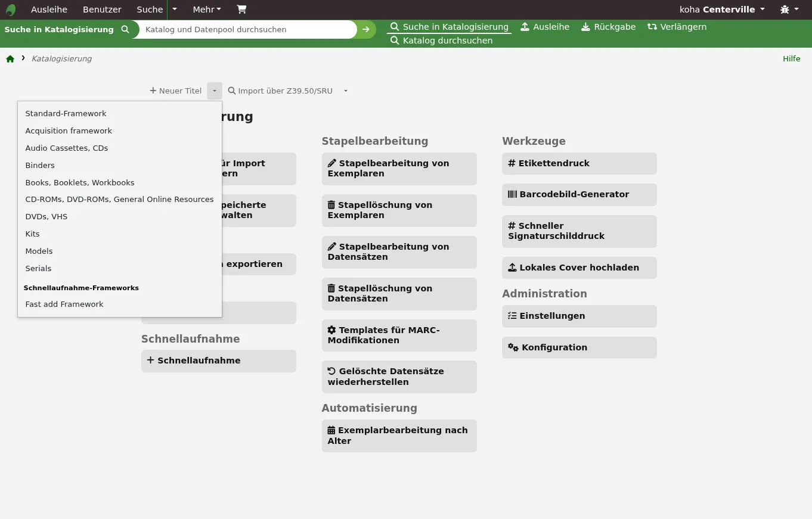Expand the Suche split dropdown arrow

pyautogui.click(x=175, y=10)
